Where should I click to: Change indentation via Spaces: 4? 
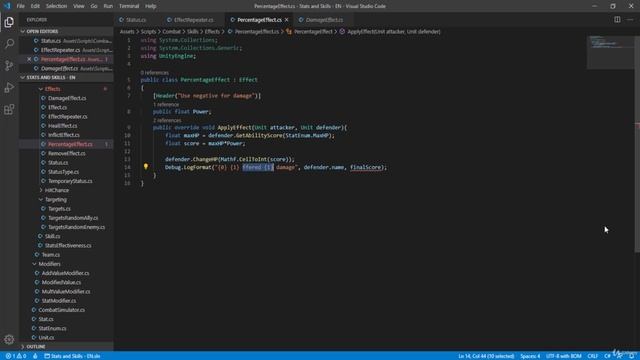pos(530,356)
